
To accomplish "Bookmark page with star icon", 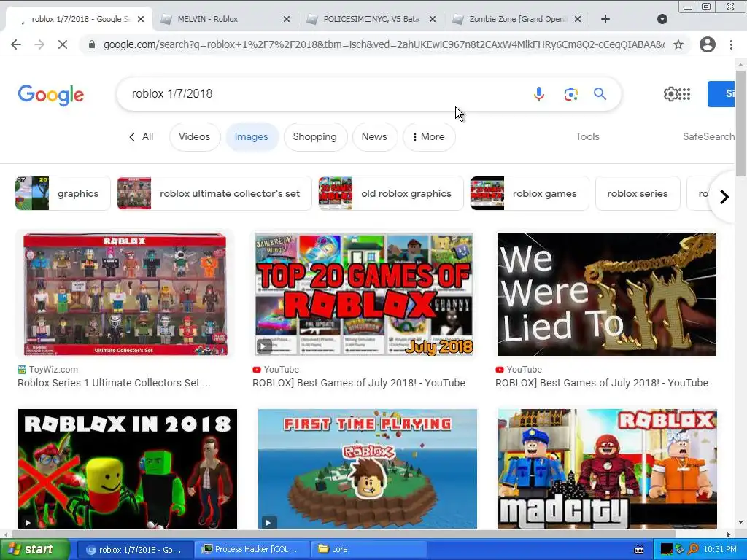I will tap(678, 44).
